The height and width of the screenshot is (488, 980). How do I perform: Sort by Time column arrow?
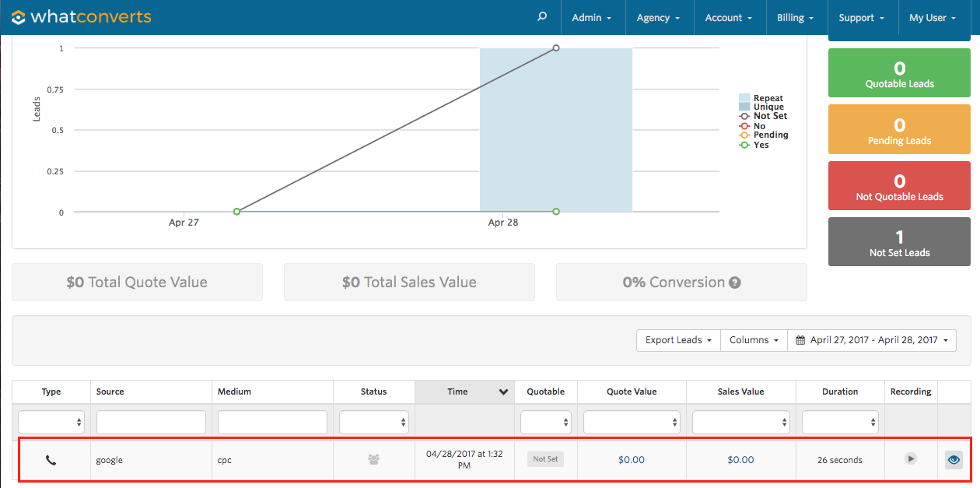click(503, 392)
